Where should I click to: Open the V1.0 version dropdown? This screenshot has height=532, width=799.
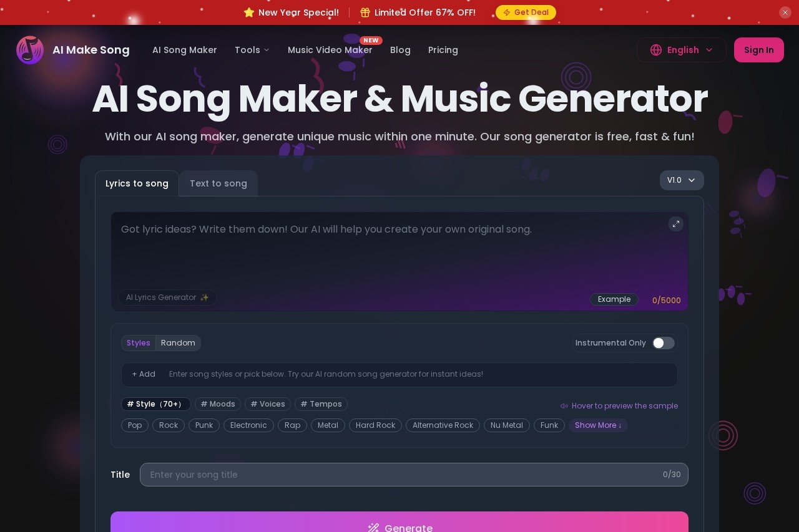682,180
